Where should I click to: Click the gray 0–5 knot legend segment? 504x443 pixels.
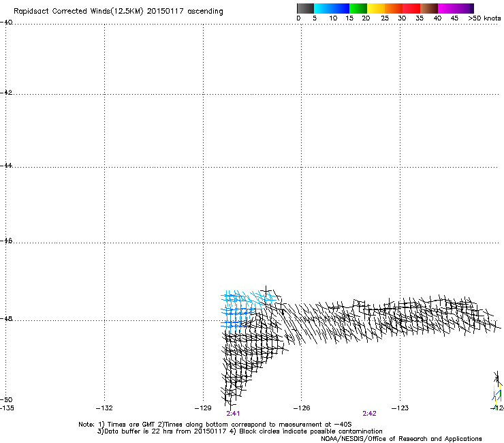(x=305, y=8)
